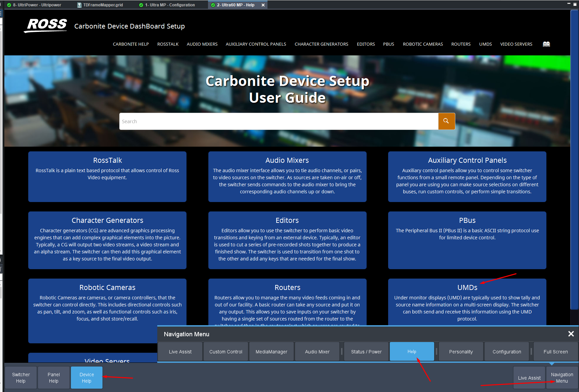Select Custom Control in the Navigation Menu
The height and width of the screenshot is (392, 579).
click(226, 351)
